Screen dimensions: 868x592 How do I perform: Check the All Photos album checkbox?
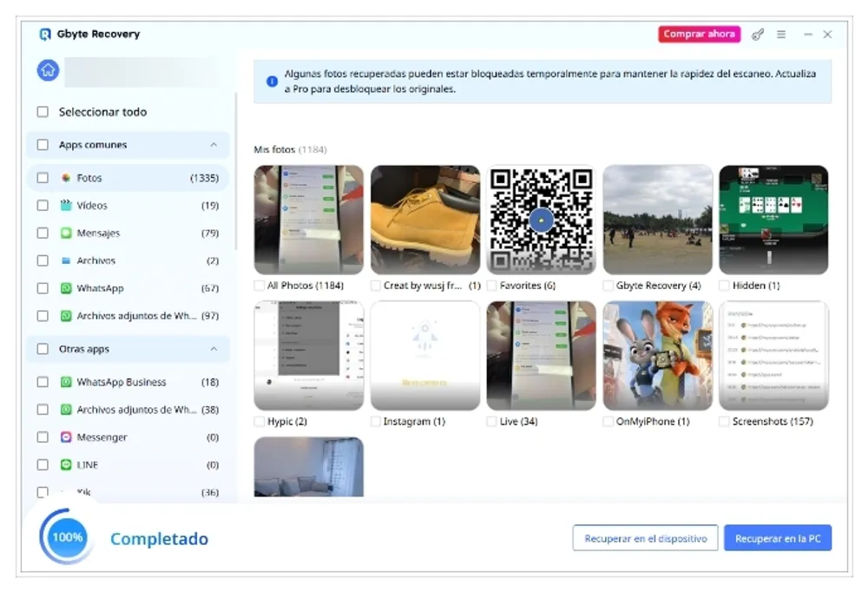pos(259,286)
